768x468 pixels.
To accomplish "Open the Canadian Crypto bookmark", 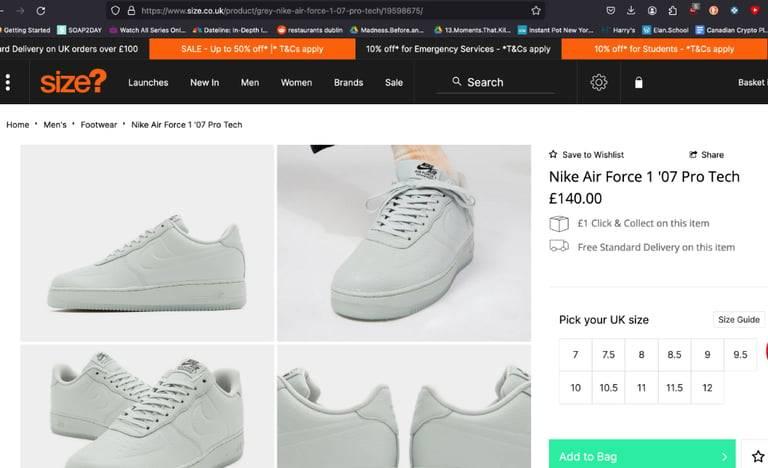I will (732, 30).
